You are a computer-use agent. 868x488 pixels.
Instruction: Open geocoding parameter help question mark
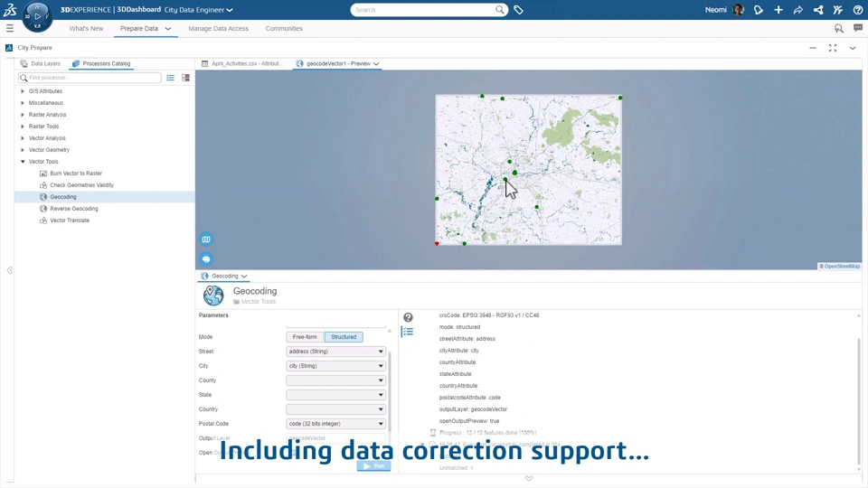408,317
